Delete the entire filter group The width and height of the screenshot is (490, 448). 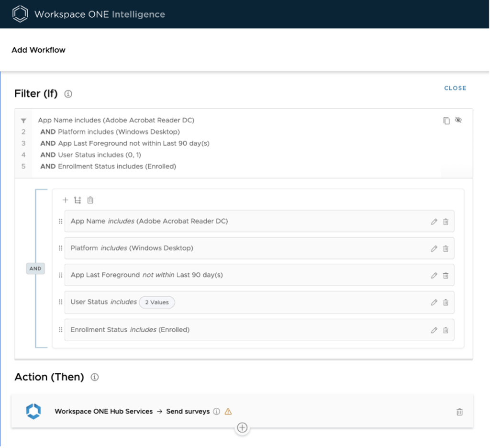[x=90, y=200]
